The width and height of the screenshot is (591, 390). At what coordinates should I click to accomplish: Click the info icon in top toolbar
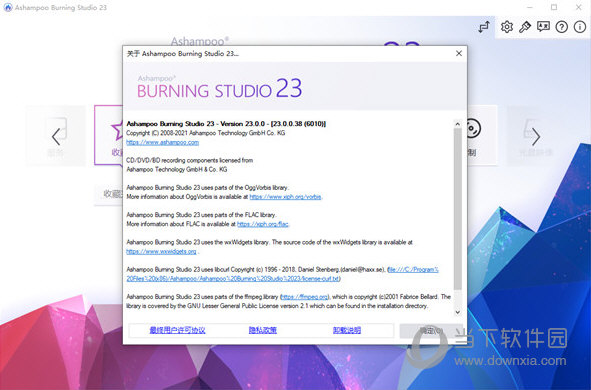(x=580, y=27)
